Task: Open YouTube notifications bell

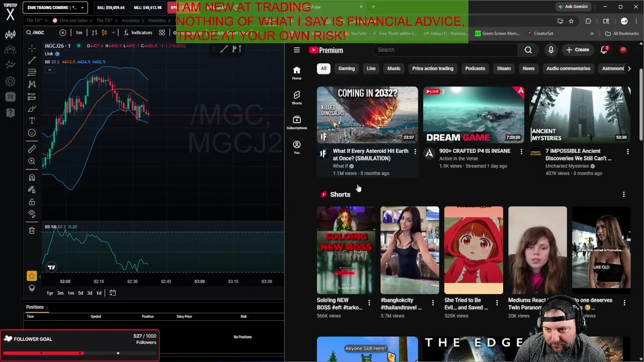Action: [604, 50]
